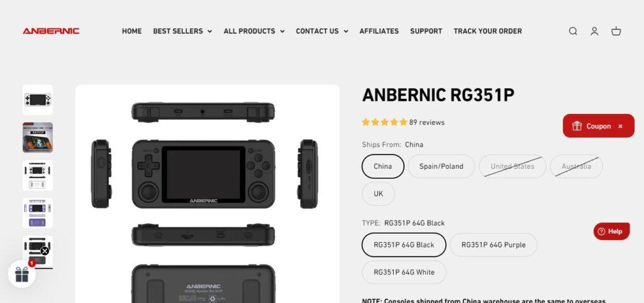Click the Help question mark button
Viewport: 644px width, 303px height.
coord(611,231)
